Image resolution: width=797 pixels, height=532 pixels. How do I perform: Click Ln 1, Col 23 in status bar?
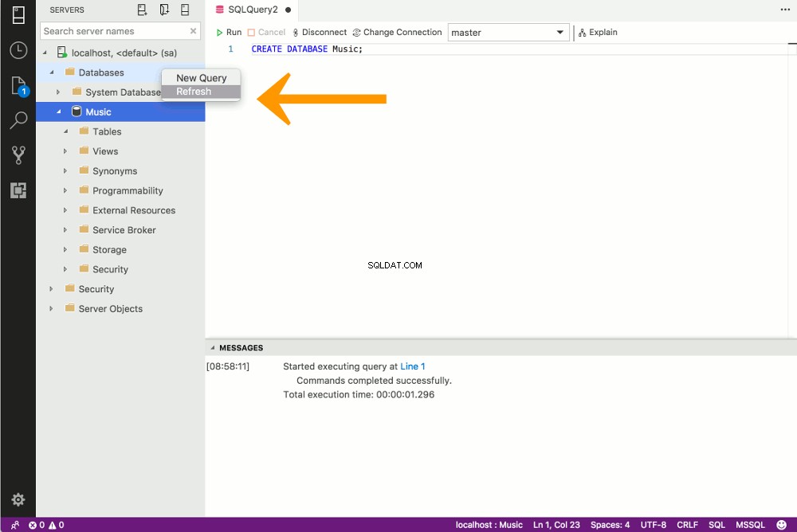(556, 525)
